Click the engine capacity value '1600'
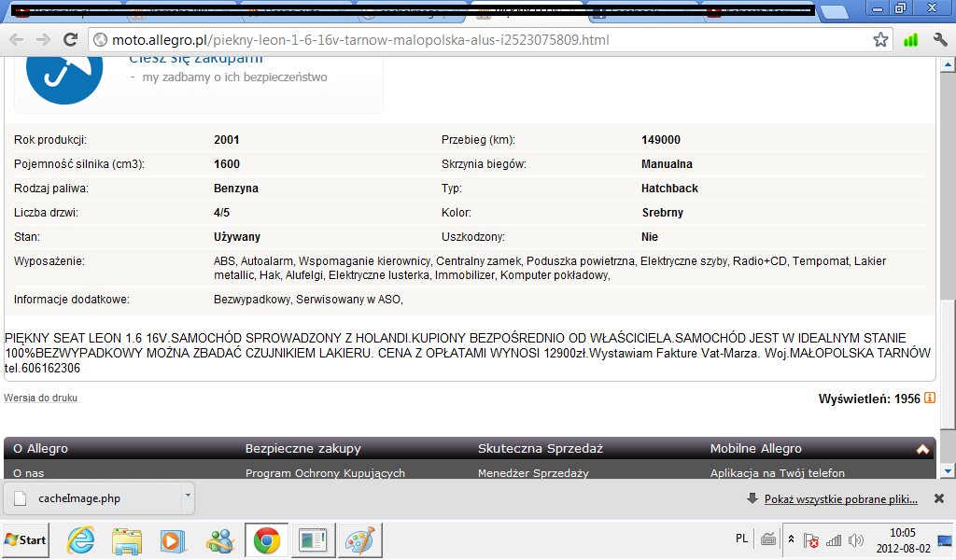 [x=227, y=164]
